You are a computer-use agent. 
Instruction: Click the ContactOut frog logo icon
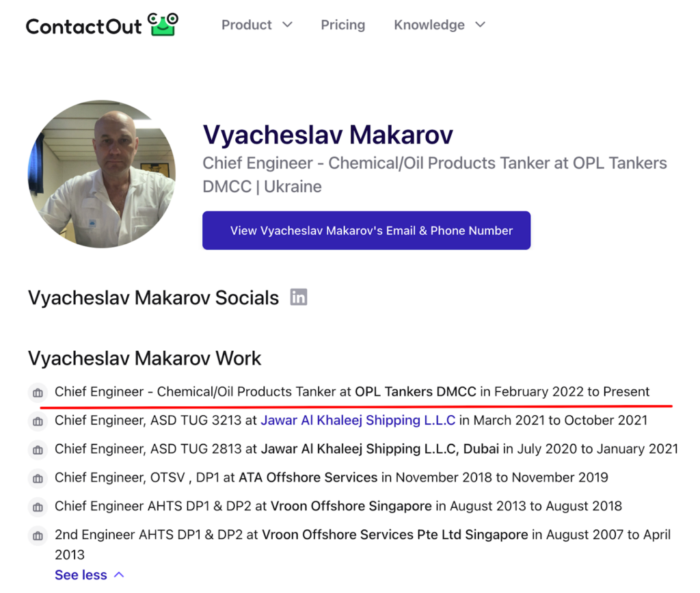click(163, 24)
